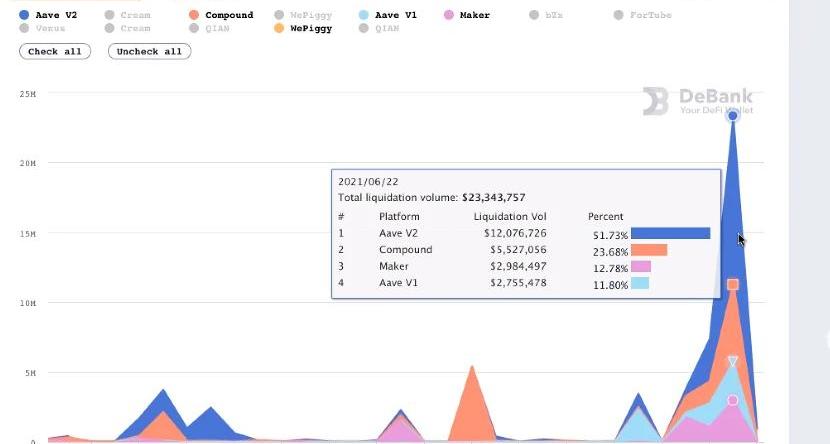Screen dimensions: 830x444
Task: Click the Compound square marker on the peak
Action: tap(733, 285)
